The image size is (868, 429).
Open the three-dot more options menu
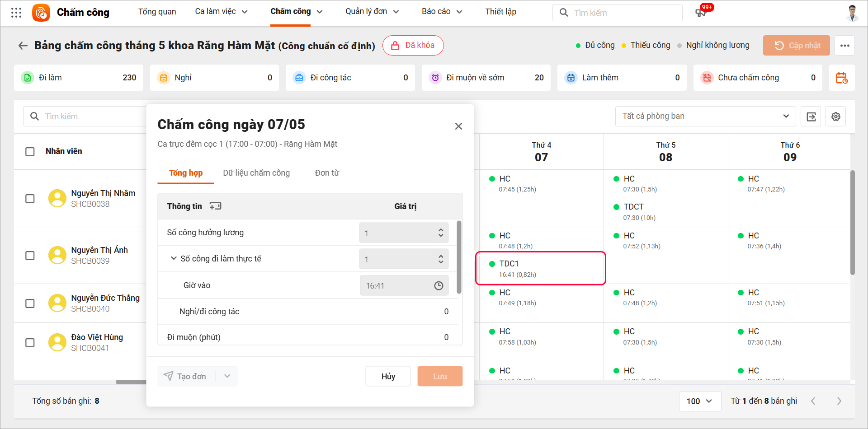click(844, 46)
